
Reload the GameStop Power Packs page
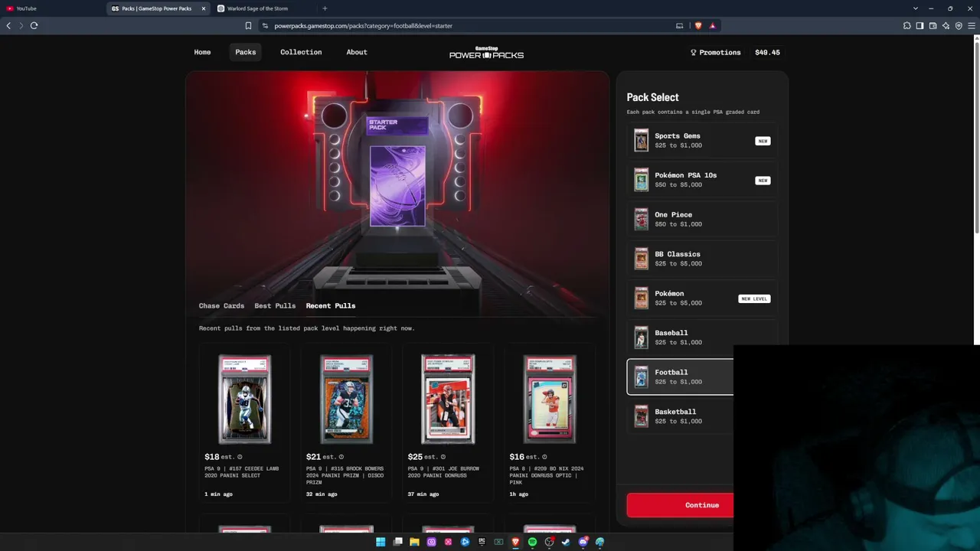point(34,25)
